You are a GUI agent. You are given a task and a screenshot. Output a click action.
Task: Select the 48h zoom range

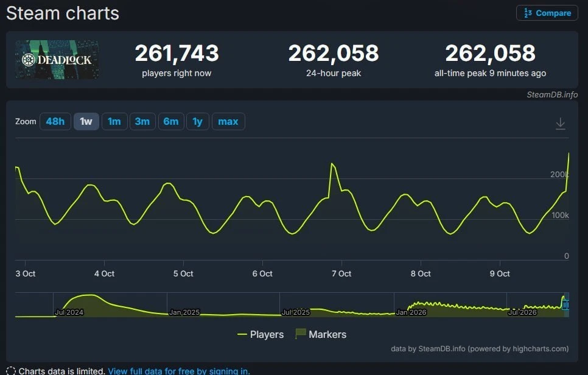point(55,122)
